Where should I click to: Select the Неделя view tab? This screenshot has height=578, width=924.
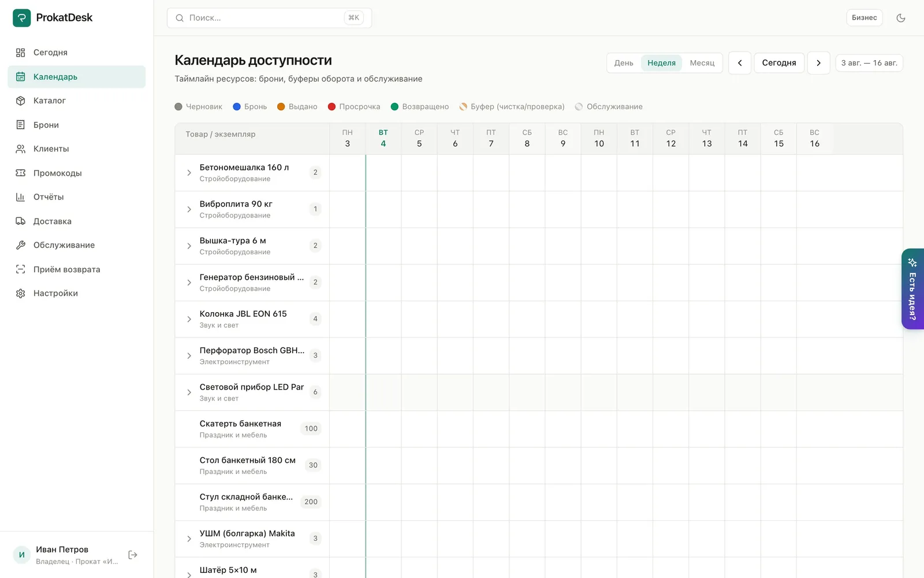coord(661,63)
